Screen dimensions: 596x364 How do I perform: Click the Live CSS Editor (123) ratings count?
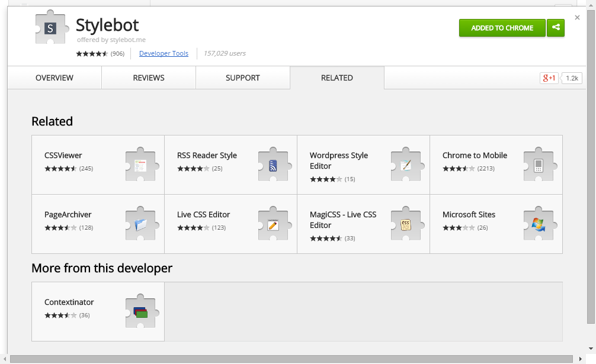point(219,228)
